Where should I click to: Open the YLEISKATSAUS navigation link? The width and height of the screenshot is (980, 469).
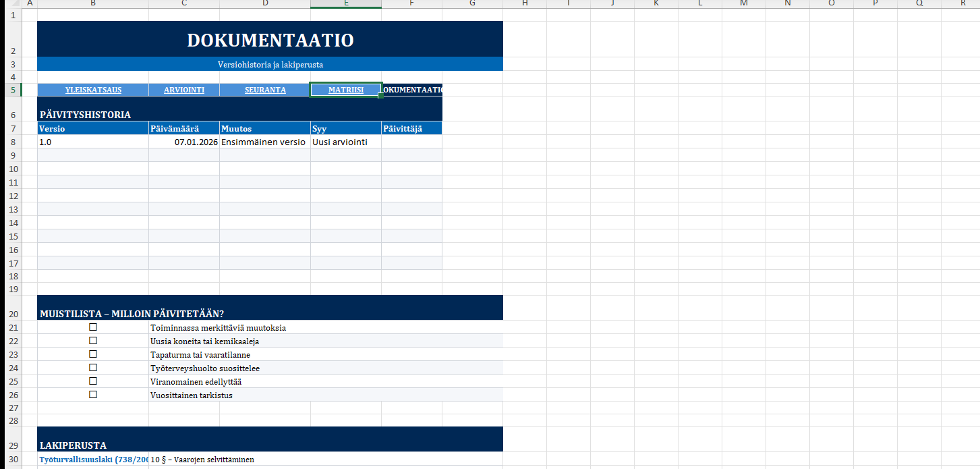click(x=93, y=90)
